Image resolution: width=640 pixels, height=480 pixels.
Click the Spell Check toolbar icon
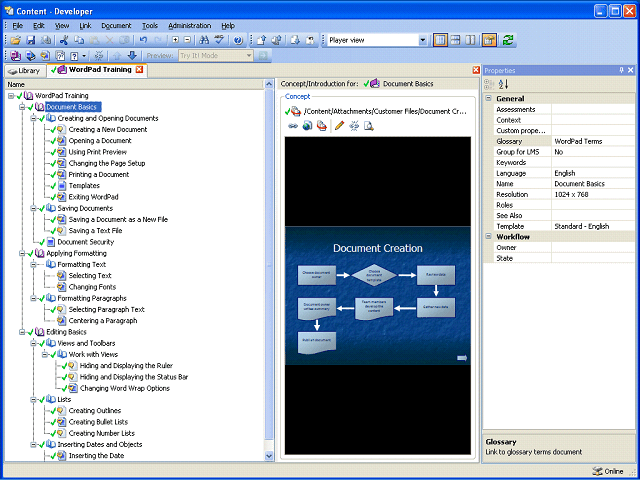point(220,40)
